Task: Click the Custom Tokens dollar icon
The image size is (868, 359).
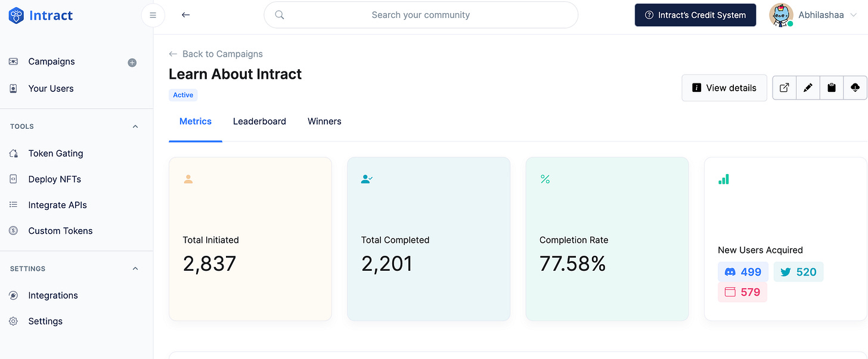Action: 13,231
